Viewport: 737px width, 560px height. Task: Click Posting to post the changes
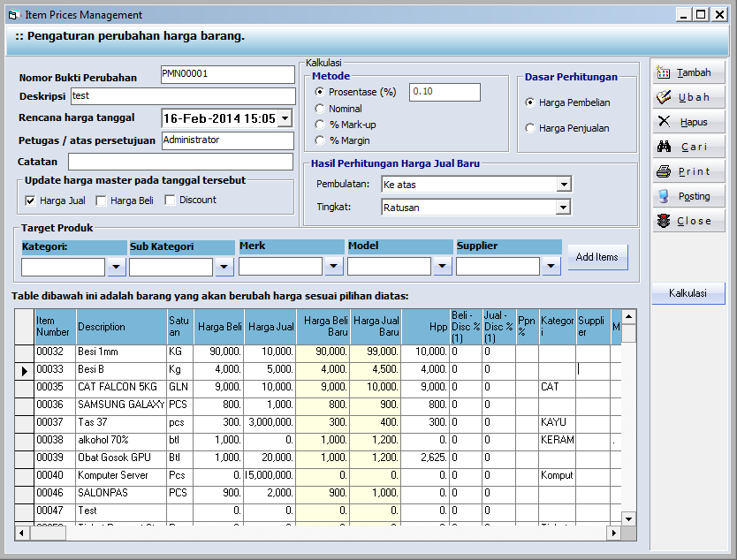pyautogui.click(x=690, y=195)
